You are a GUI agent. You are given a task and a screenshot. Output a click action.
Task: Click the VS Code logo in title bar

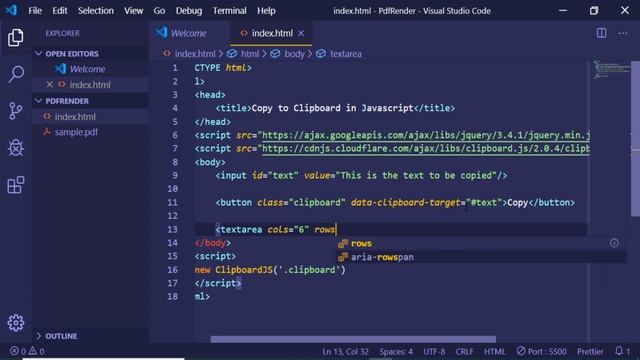click(x=11, y=10)
